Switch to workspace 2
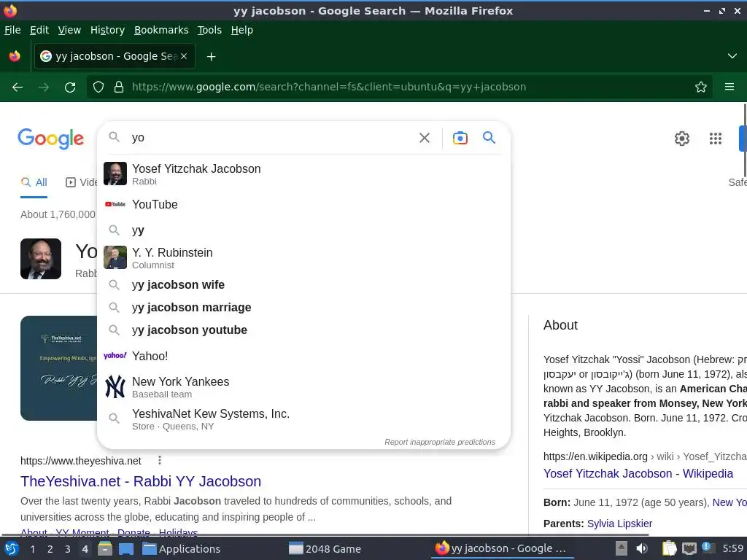Screen dimensions: 747x560 (50, 549)
